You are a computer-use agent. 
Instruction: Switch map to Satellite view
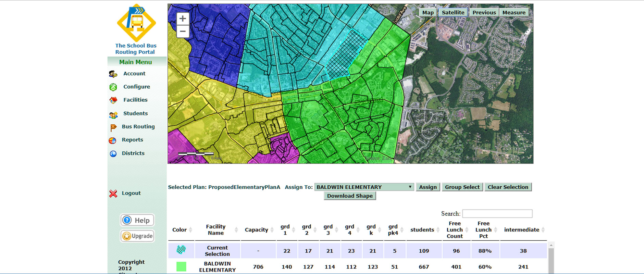pyautogui.click(x=453, y=12)
